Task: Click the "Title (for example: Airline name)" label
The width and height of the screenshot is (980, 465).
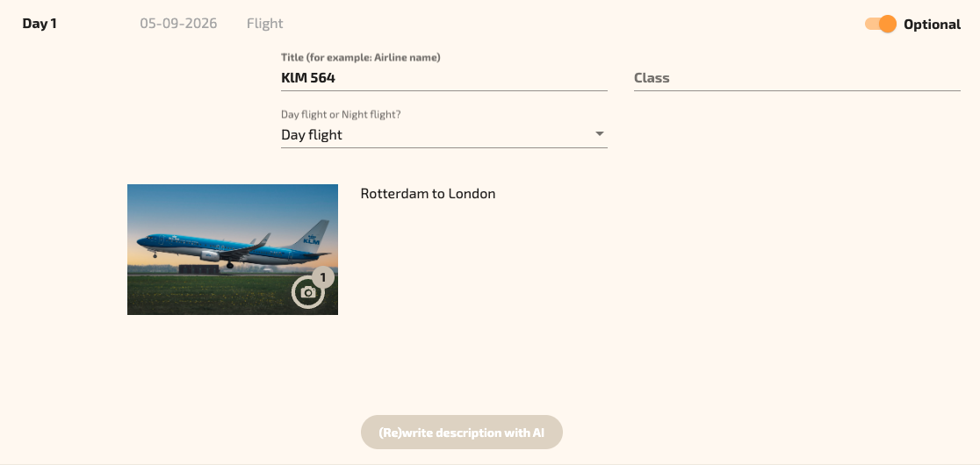Action: [360, 58]
